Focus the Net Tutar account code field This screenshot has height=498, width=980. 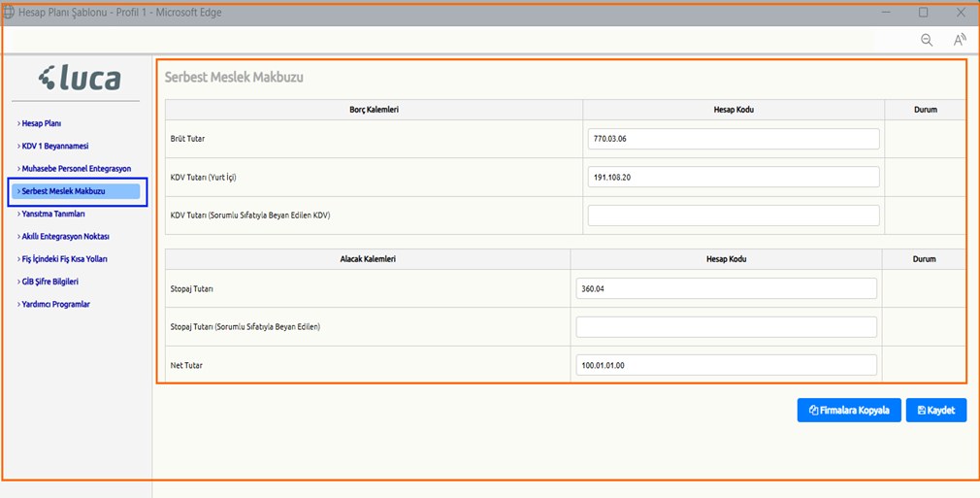726,365
